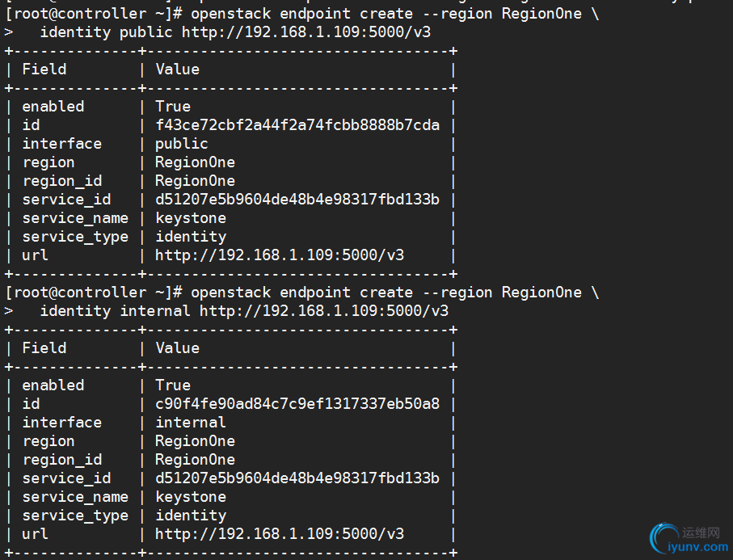
Task: Click the url value in the first output table
Action: click(x=280, y=255)
